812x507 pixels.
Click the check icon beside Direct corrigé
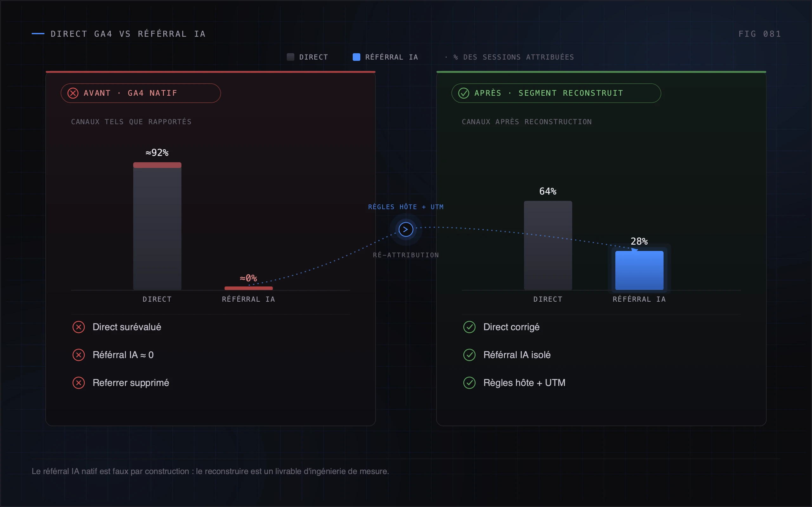tap(469, 327)
